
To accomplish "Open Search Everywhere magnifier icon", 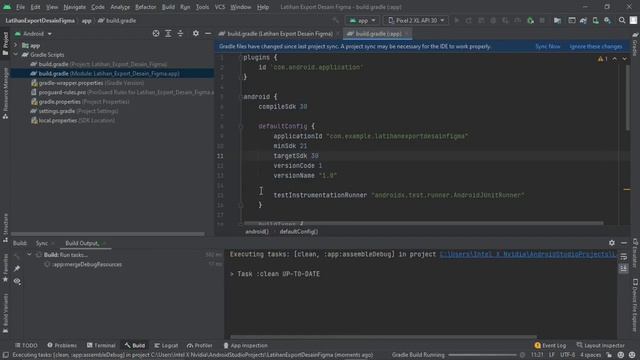I will tap(622, 20).
